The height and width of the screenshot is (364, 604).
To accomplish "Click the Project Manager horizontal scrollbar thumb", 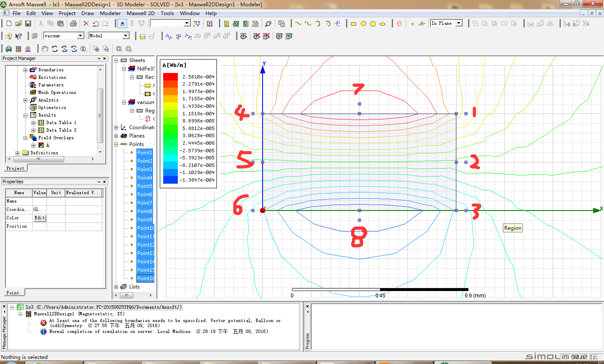I will click(38, 159).
